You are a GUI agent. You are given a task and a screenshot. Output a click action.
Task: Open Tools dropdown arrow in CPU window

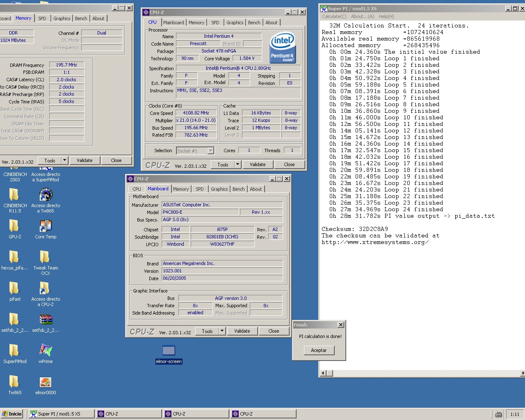tap(237, 164)
